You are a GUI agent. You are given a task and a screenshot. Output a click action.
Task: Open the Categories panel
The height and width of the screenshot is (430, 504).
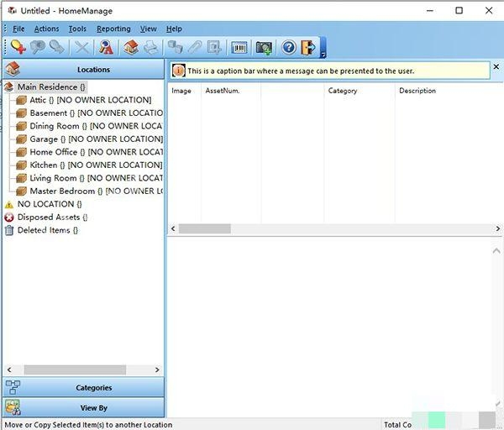tap(83, 387)
